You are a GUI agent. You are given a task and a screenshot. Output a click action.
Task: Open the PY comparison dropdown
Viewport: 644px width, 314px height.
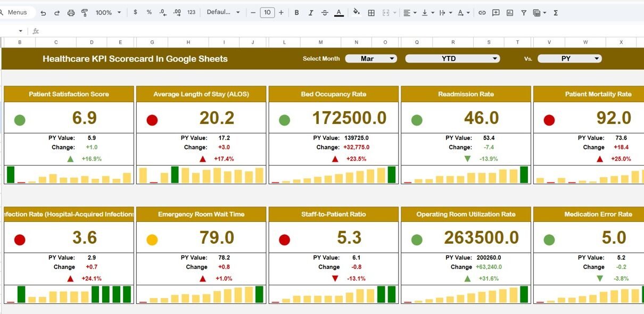(569, 59)
